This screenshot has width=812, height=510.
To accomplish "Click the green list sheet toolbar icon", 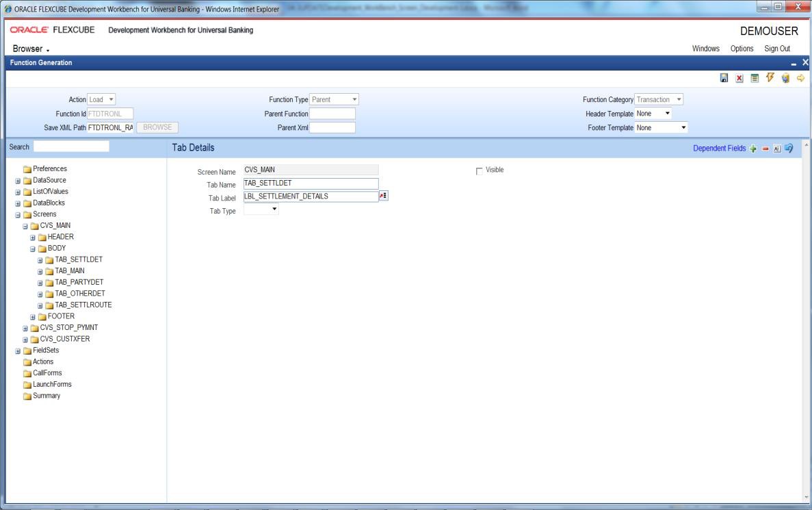I will point(755,78).
